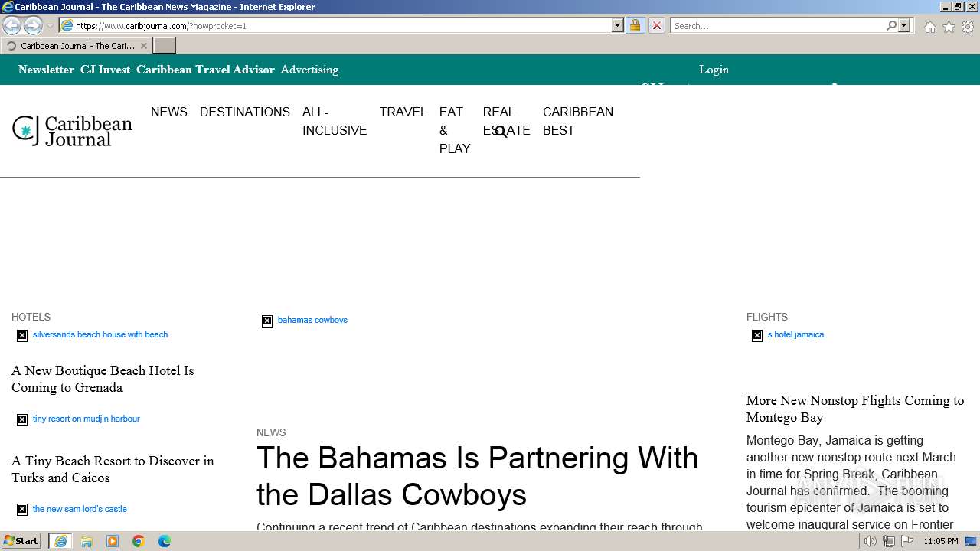Open the s hotel jamaica image link
Viewport: 980px width, 551px height.
point(788,334)
